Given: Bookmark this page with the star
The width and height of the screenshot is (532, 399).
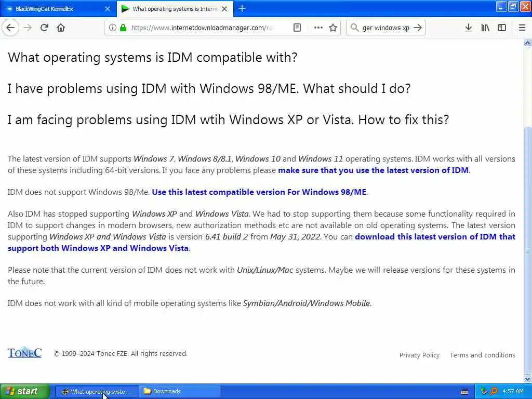Looking at the screenshot, I should point(333,28).
